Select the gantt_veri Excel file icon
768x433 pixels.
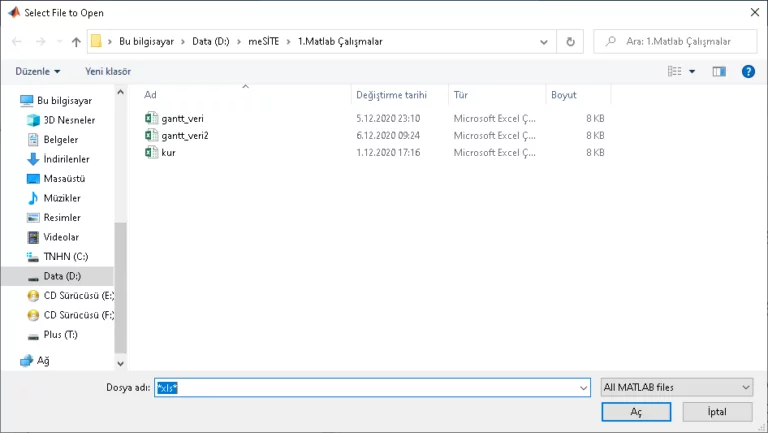[x=151, y=118]
